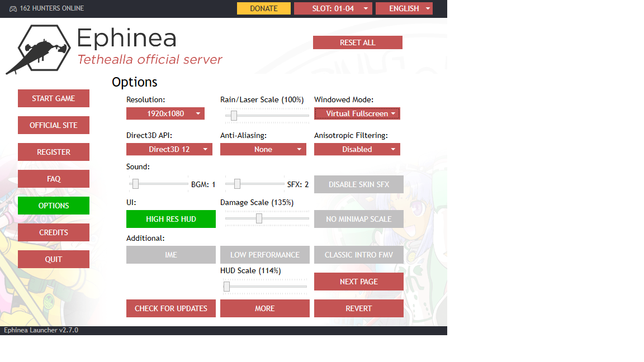Toggle No Minimap Scale
Screen dimensions: 644x362
[x=358, y=219]
